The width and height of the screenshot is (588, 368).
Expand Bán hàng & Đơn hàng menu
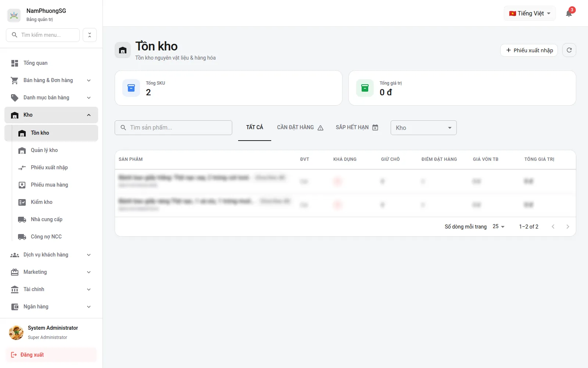click(x=51, y=80)
